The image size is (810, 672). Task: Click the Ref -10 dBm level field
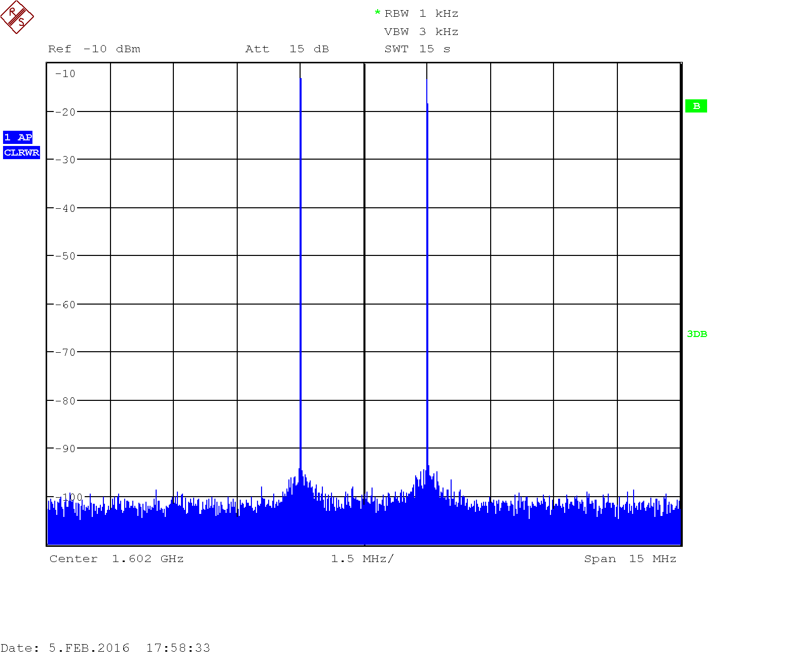94,49
